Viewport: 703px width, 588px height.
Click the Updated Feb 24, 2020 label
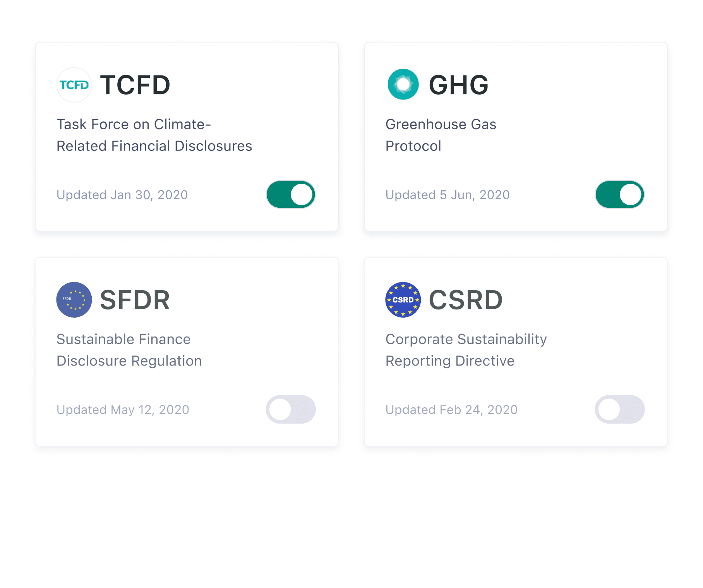click(x=451, y=410)
